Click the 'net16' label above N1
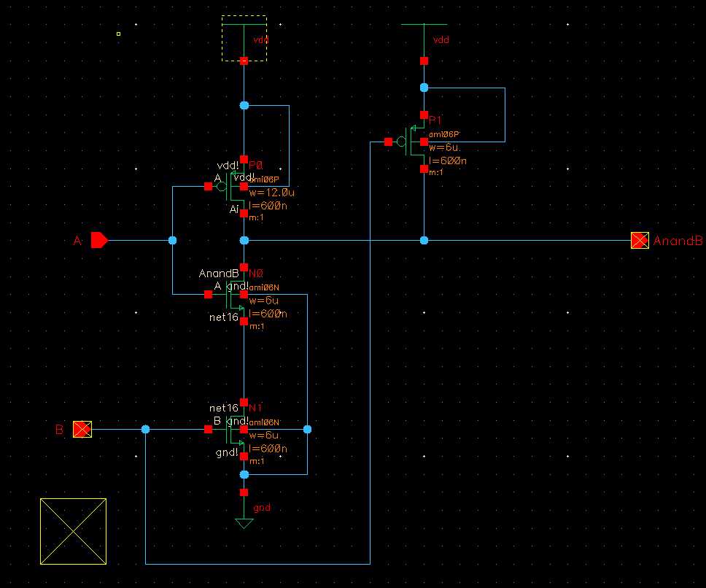 pos(224,408)
